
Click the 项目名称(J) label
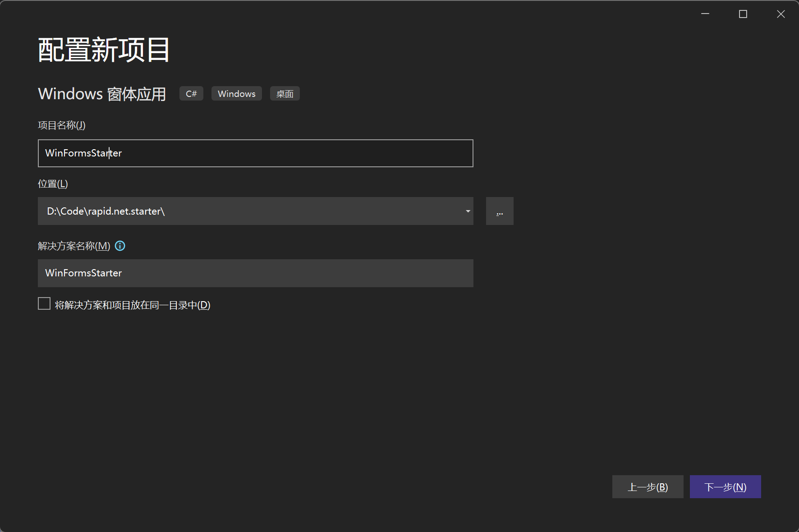[x=62, y=125]
